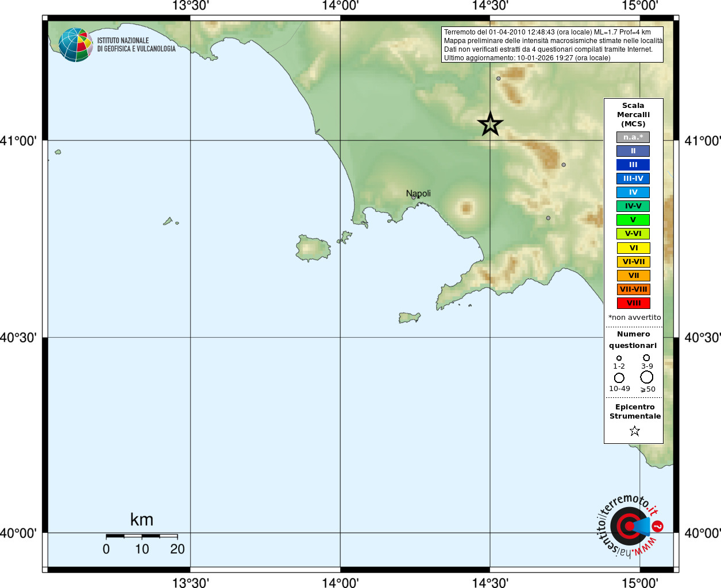Viewport: 721px width, 588px height.
Task: Click the northernmost gray locality marker
Action: (498, 79)
